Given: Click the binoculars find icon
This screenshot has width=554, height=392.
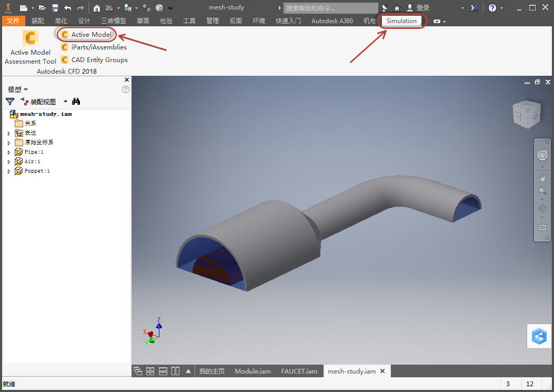Looking at the screenshot, I should click(x=76, y=102).
